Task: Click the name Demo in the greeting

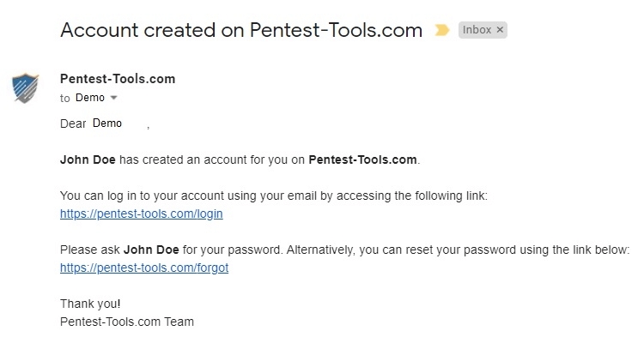Action: [107, 123]
